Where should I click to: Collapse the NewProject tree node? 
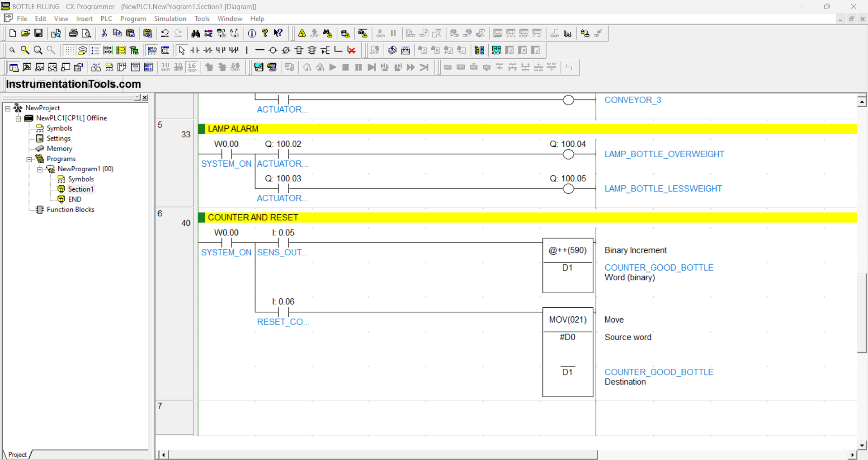[8, 108]
